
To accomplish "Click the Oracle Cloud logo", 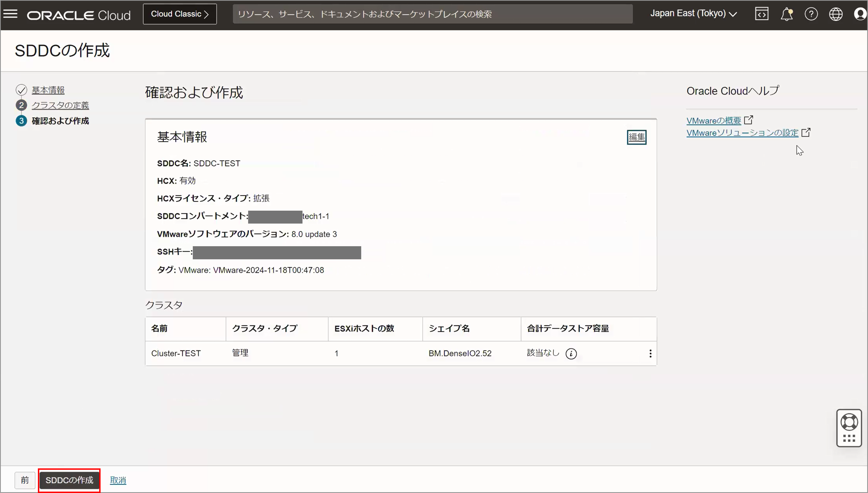I will (x=79, y=15).
